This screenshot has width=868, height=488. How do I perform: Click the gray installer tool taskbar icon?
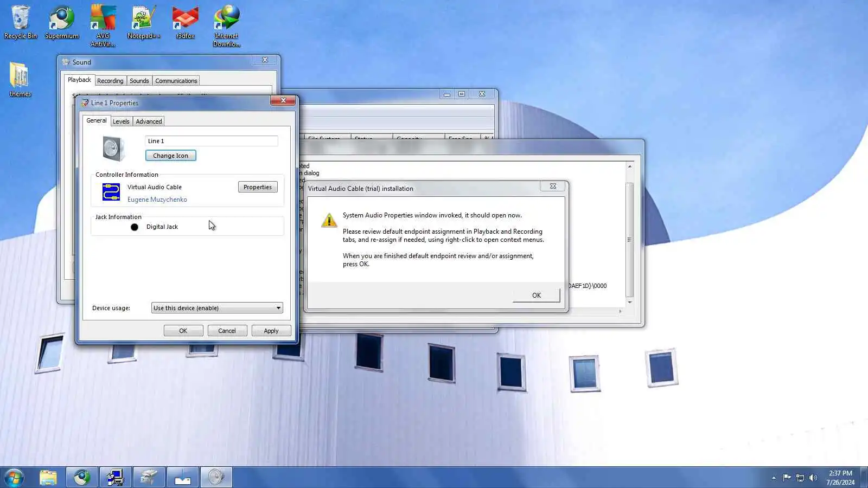coord(149,478)
